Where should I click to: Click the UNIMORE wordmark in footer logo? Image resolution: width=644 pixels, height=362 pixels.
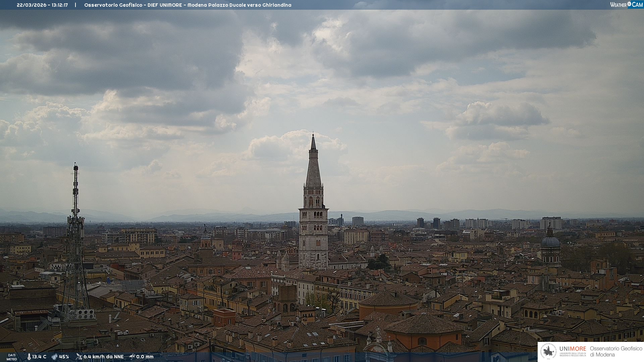573,349
